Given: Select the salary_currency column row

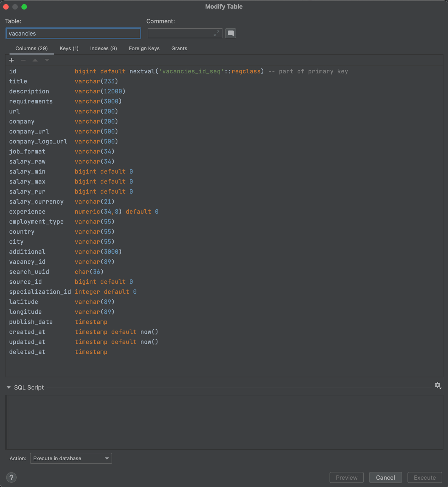Looking at the screenshot, I should tap(36, 201).
